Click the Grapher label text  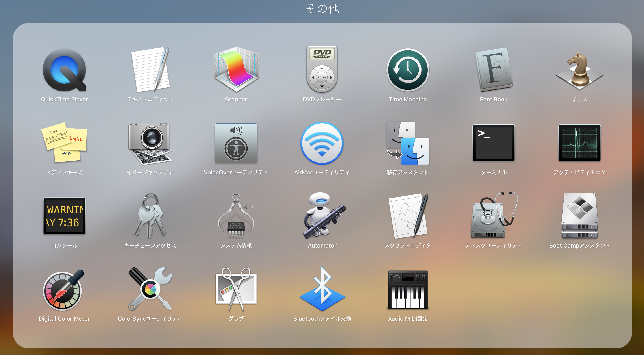(236, 99)
